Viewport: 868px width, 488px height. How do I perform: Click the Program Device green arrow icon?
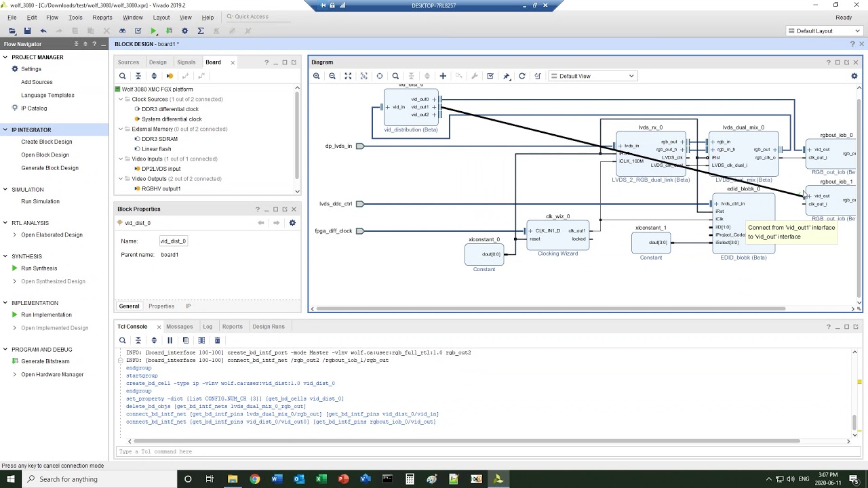click(169, 30)
